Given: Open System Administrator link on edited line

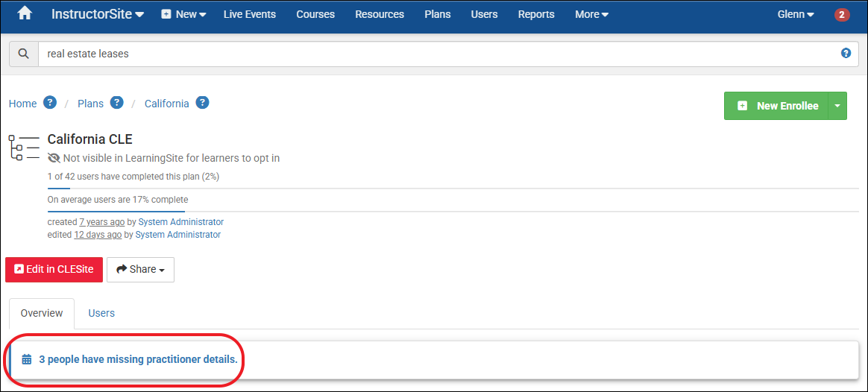Looking at the screenshot, I should 177,235.
